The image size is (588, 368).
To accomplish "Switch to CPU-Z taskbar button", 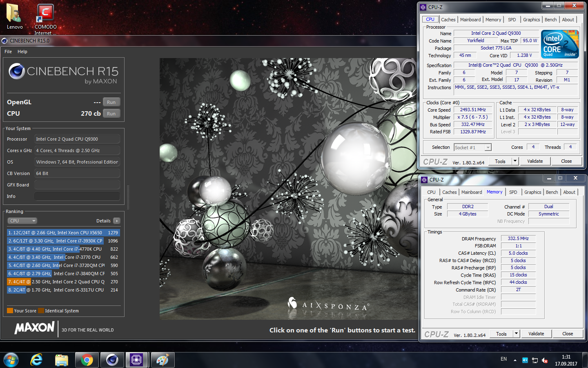I will coord(137,360).
